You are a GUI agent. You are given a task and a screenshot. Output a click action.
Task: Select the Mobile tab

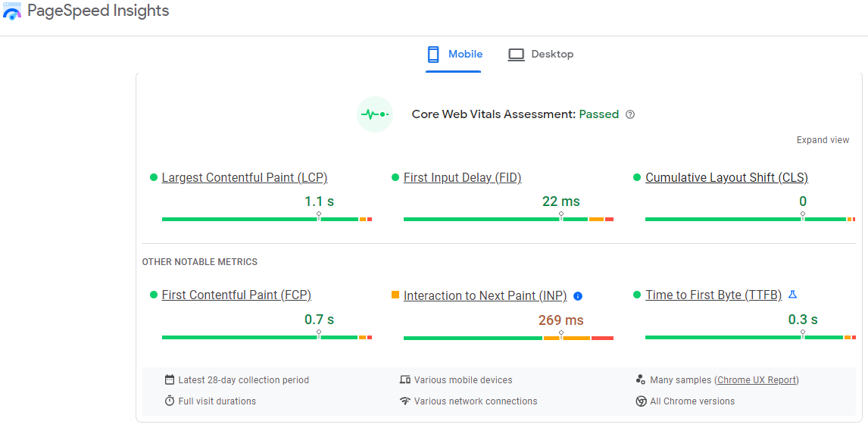454,54
